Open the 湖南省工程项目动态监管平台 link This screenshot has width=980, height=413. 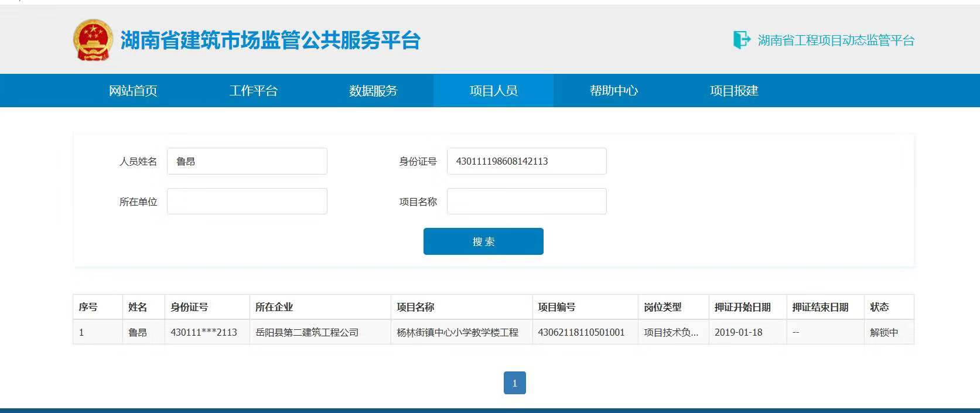coord(835,40)
